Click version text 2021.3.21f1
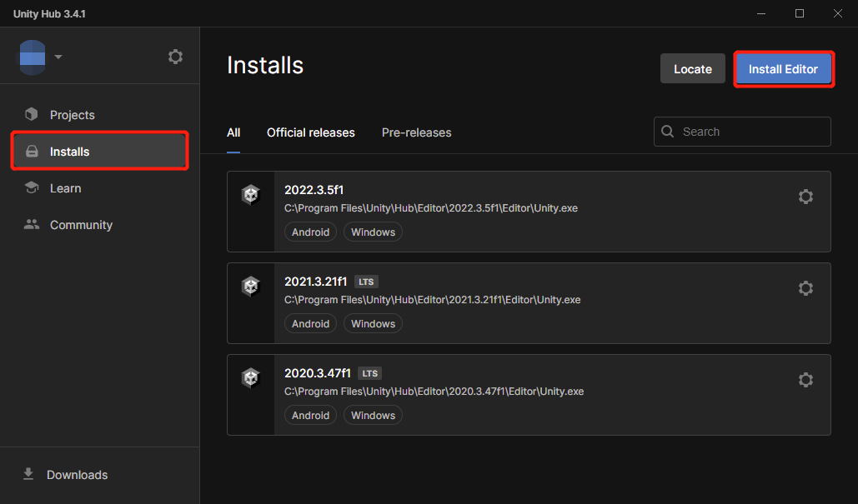Screen dimensions: 858x504 [316, 282]
